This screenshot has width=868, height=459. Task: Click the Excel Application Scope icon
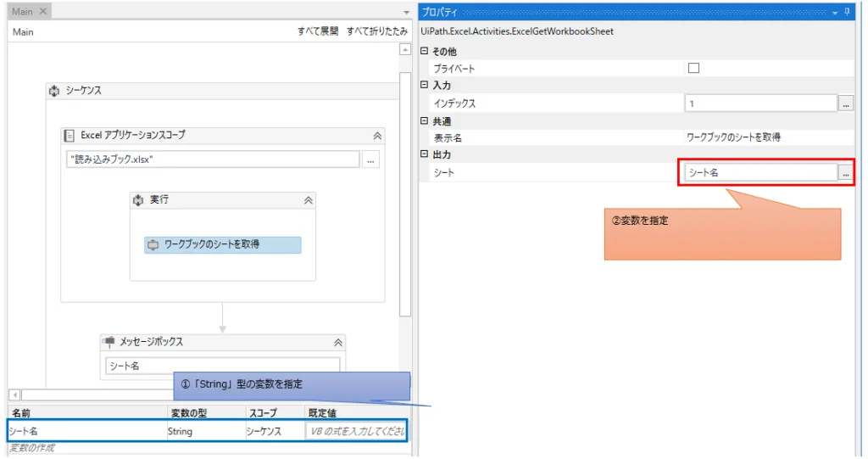[70, 135]
